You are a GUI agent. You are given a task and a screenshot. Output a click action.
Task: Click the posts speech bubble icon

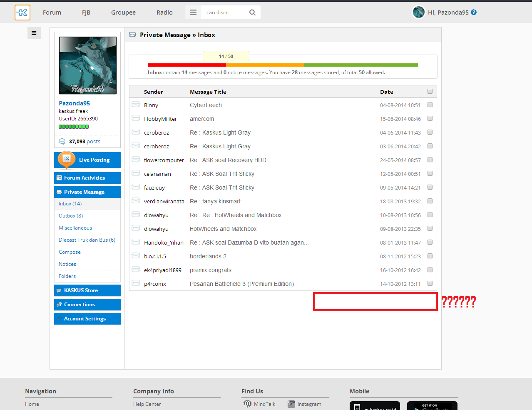(x=62, y=141)
